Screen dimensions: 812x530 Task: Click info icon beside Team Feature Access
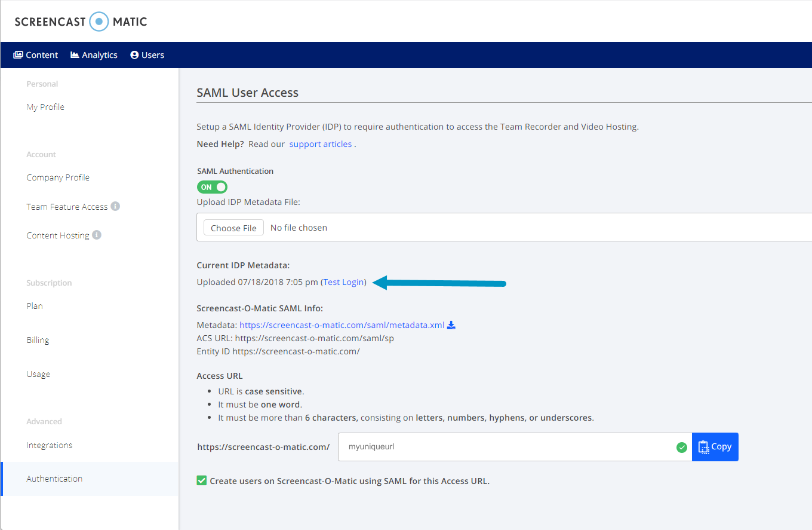coord(115,206)
